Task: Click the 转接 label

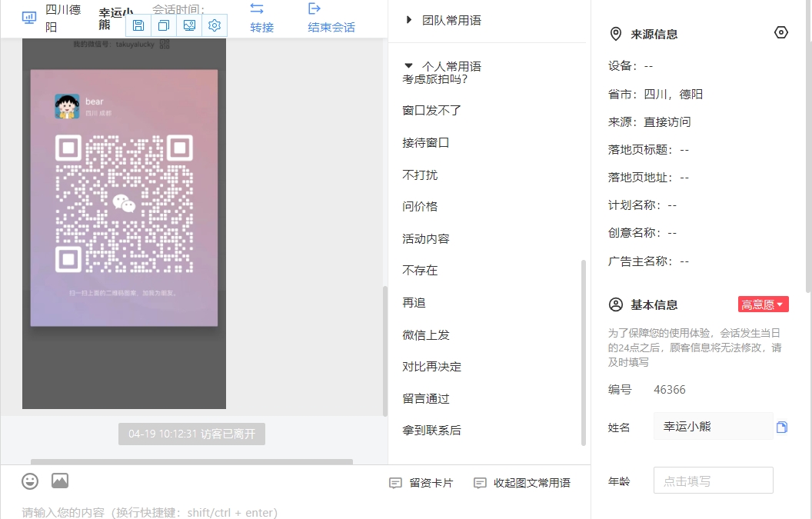Action: click(x=262, y=28)
